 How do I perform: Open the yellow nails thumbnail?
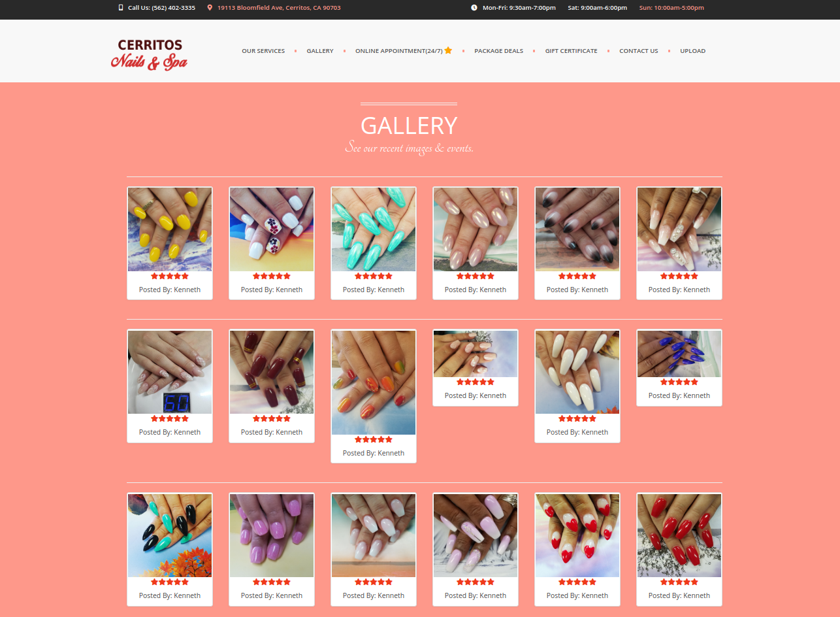coord(170,229)
